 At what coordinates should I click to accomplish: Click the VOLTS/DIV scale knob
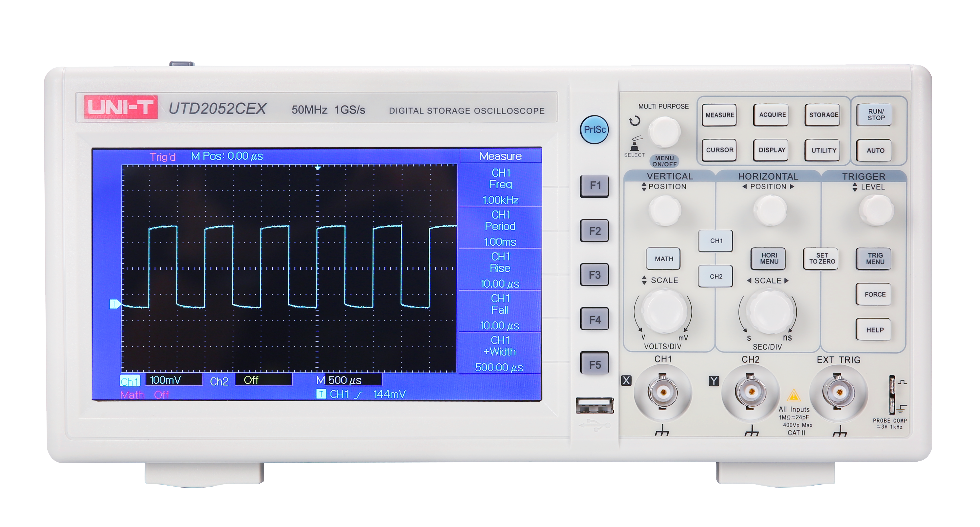pyautogui.click(x=664, y=311)
